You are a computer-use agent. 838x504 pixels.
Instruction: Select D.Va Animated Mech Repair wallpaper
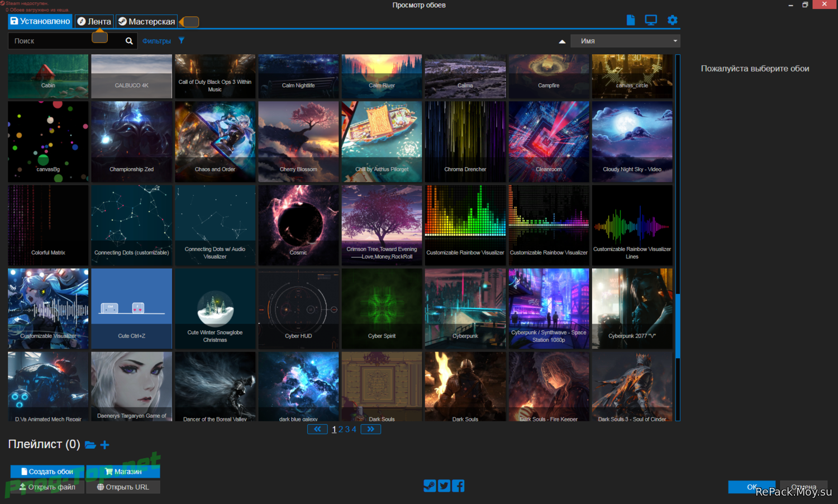(48, 386)
